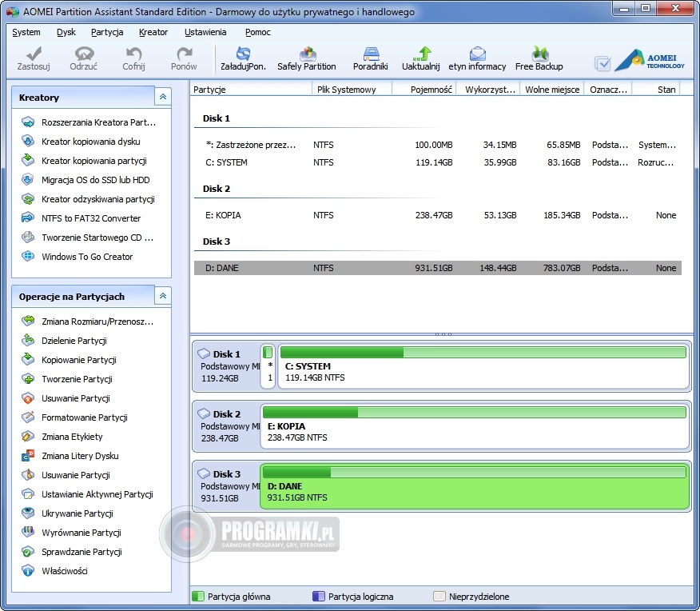Select D: DANE bar in disk map

pos(475,486)
